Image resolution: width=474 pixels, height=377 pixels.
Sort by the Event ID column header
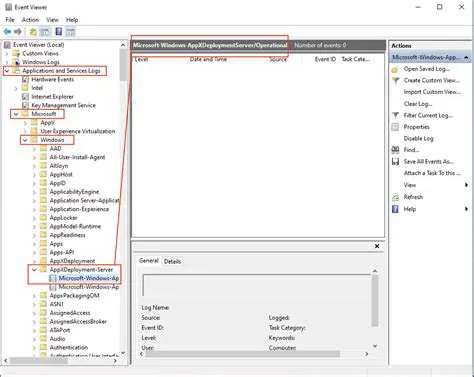click(325, 59)
